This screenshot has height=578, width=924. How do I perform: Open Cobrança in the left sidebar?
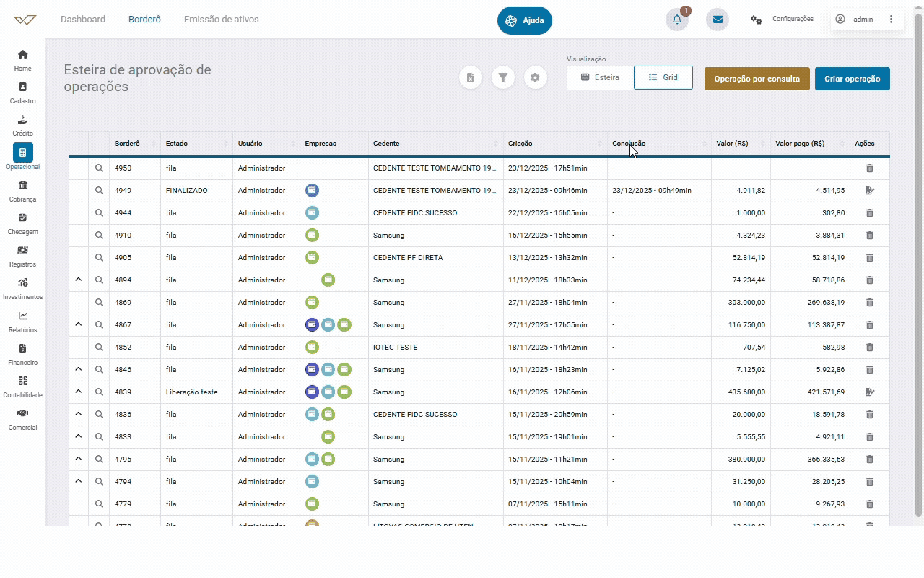tap(22, 191)
